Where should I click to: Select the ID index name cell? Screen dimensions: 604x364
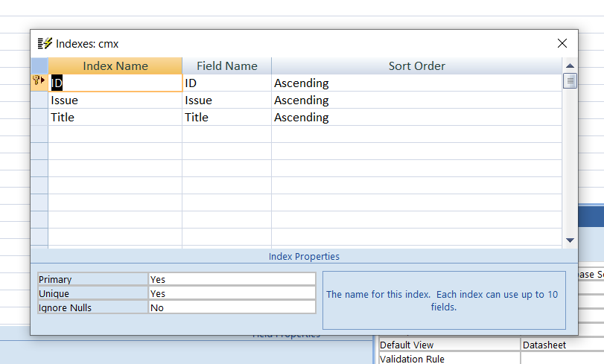click(115, 83)
